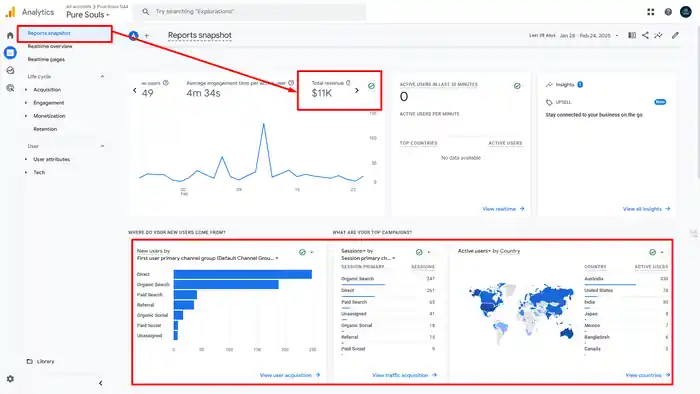Image resolution: width=700 pixels, height=394 pixels.
Task: Click the Insights badge on Insights card
Action: (x=580, y=84)
